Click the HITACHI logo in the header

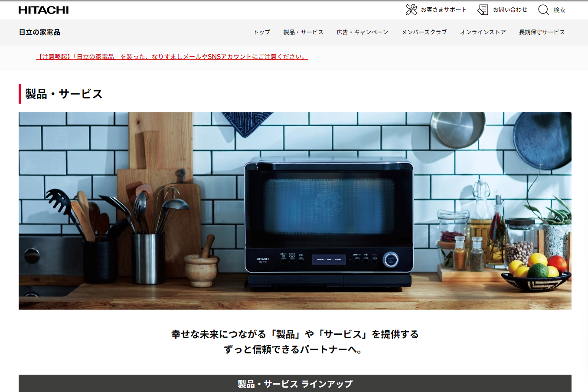point(43,10)
